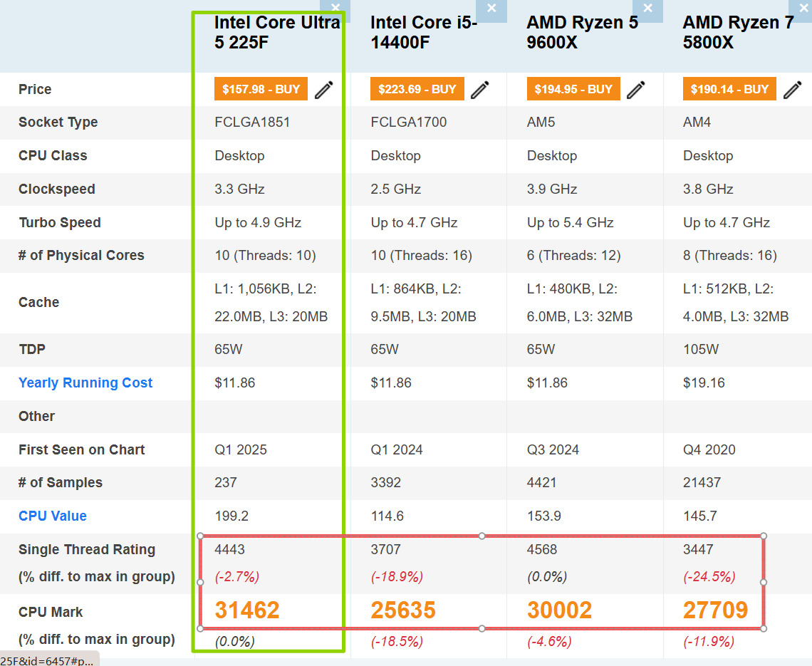Click socket type FCLGA1700
The image size is (812, 666).
click(x=408, y=123)
